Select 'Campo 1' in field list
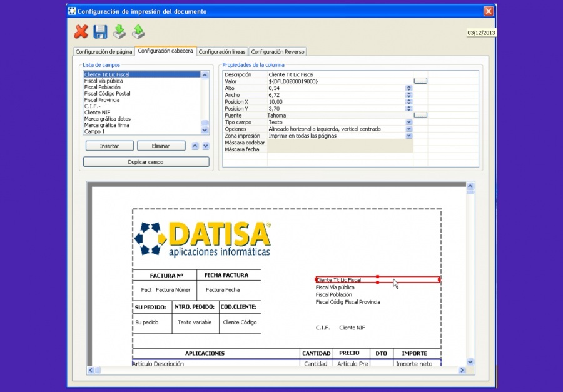The width and height of the screenshot is (563, 392). [x=142, y=131]
